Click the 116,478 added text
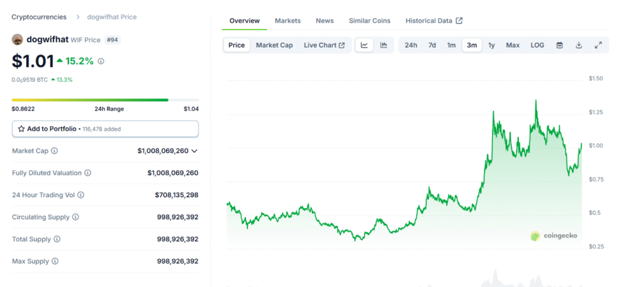 pyautogui.click(x=101, y=129)
